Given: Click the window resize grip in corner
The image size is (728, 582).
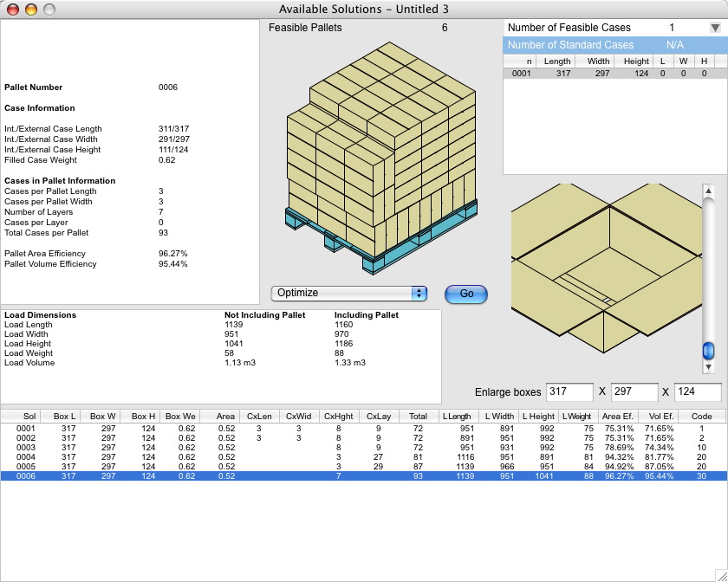Looking at the screenshot, I should (x=721, y=575).
